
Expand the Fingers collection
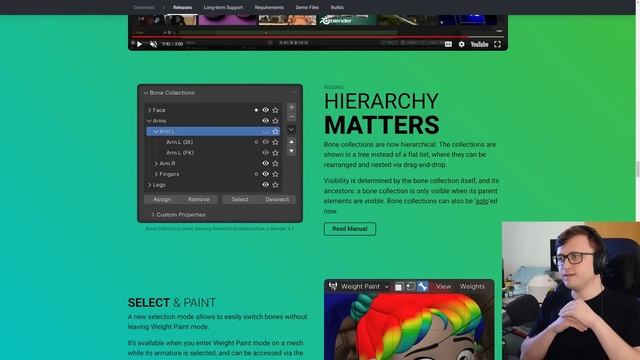[156, 174]
